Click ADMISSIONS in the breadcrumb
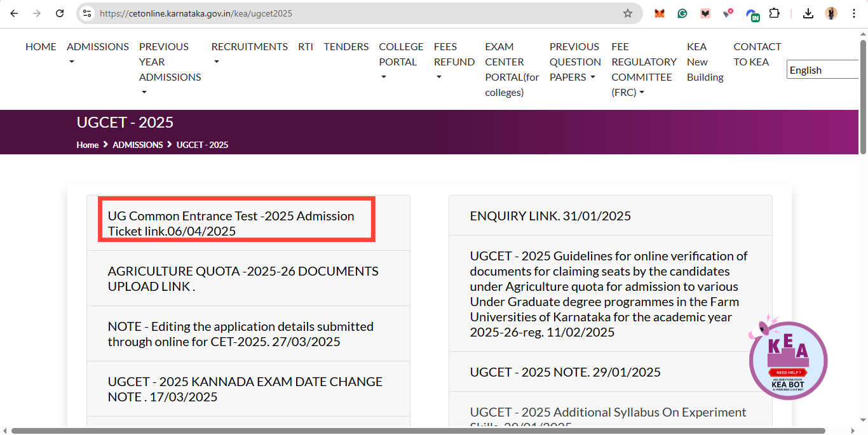 [x=138, y=145]
